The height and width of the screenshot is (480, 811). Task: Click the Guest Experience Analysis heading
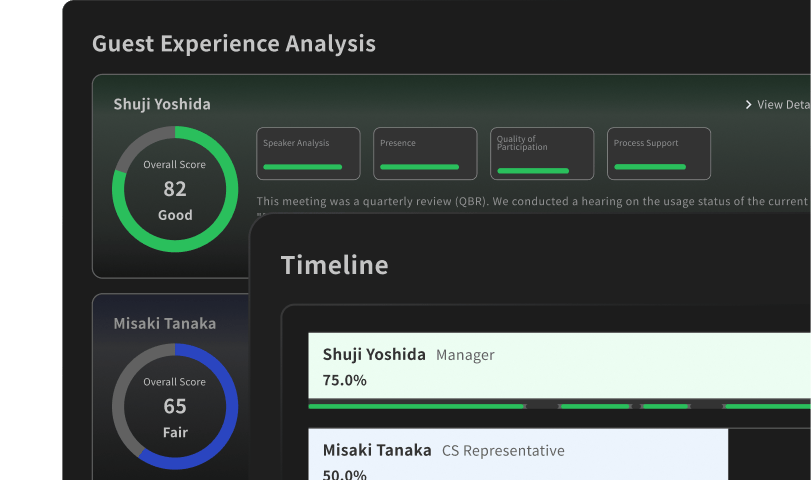[x=234, y=44]
